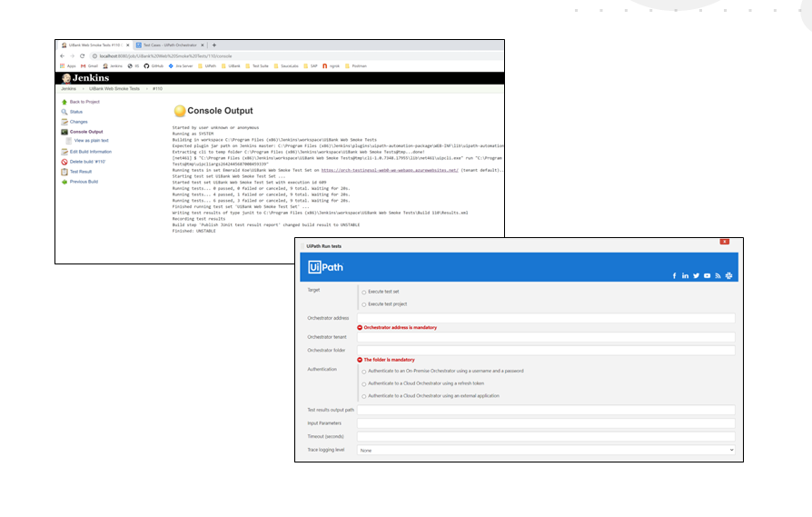Click the browser address bar URL
The height and width of the screenshot is (517, 812).
[x=165, y=56]
